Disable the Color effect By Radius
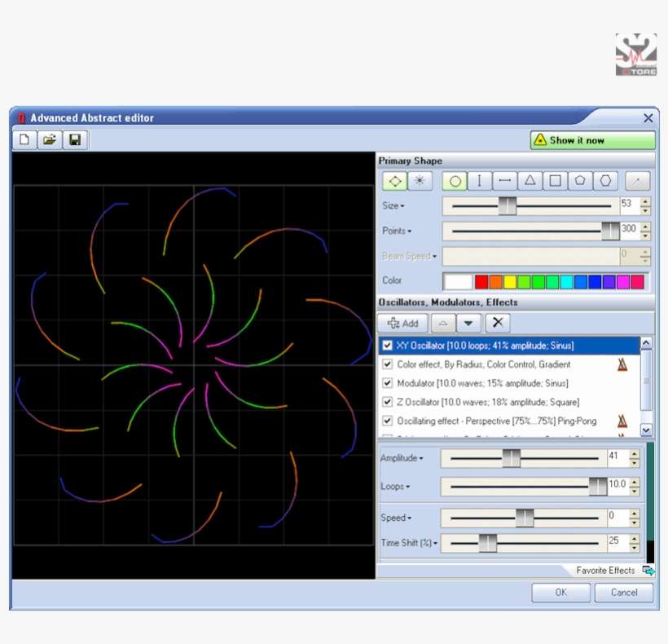The image size is (668, 644). tap(387, 364)
